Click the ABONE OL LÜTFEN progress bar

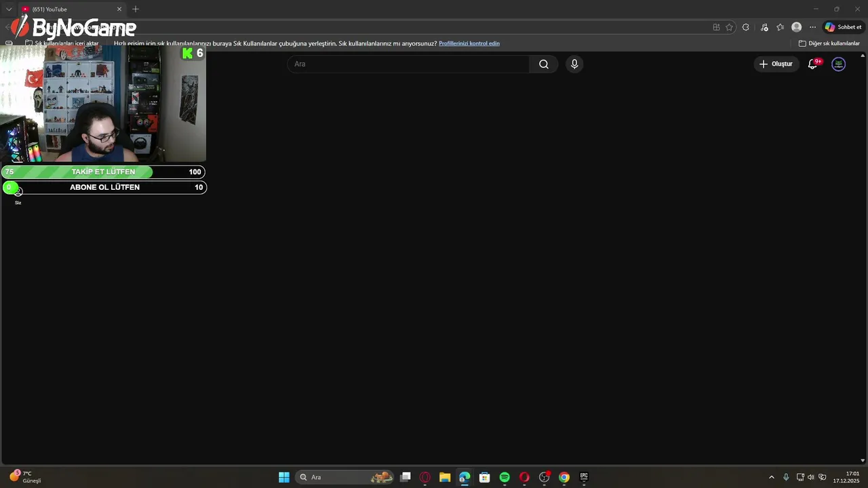[104, 188]
